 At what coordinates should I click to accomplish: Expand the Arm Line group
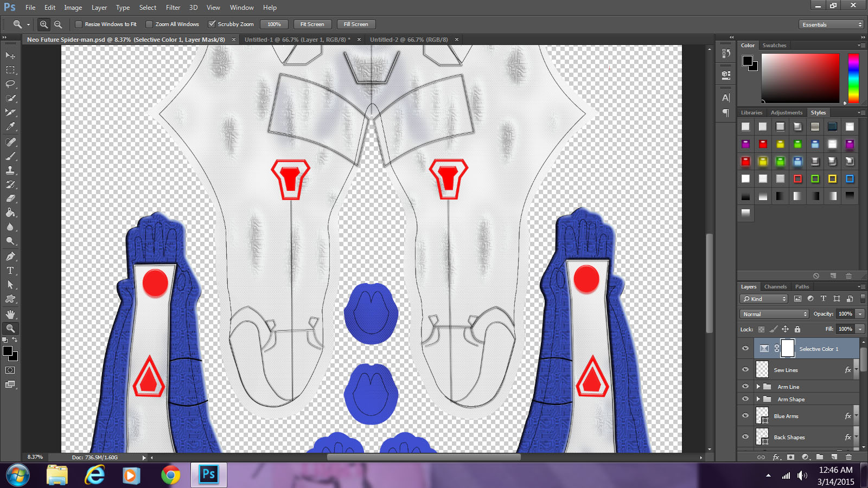coord(758,387)
